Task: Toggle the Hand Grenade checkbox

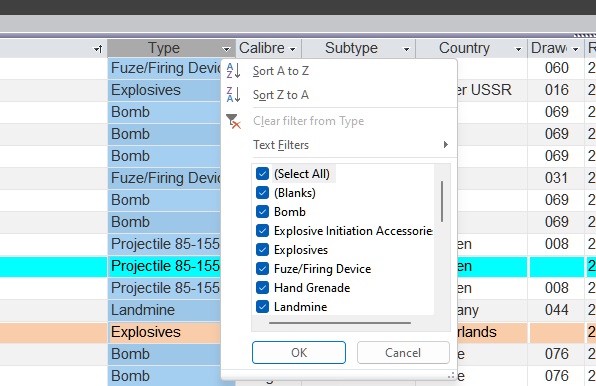Action: 262,288
